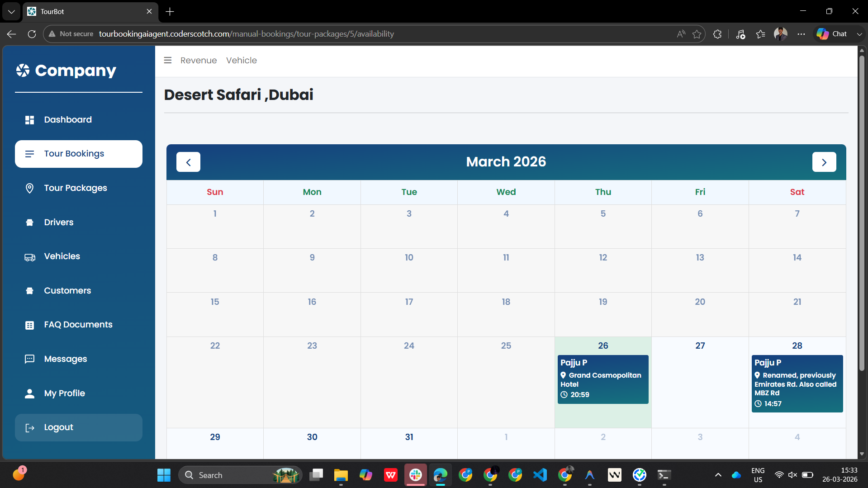Open Customers in sidebar
The width and height of the screenshot is (868, 488).
(x=78, y=291)
